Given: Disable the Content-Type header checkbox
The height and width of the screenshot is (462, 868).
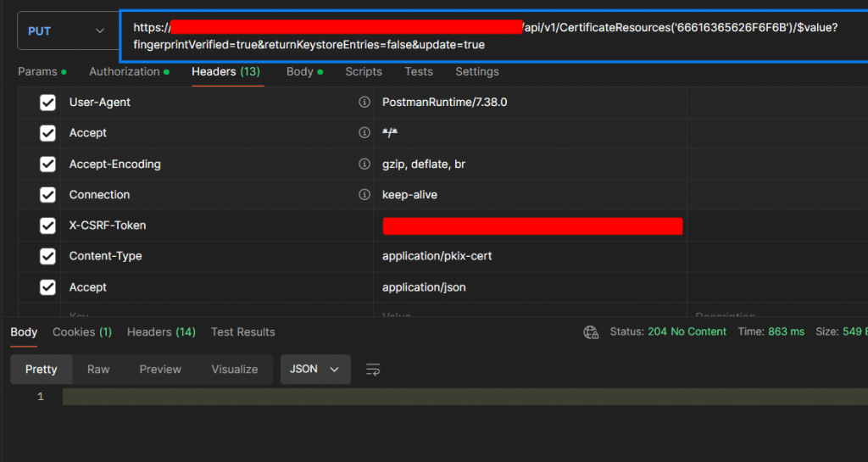Looking at the screenshot, I should (x=47, y=256).
